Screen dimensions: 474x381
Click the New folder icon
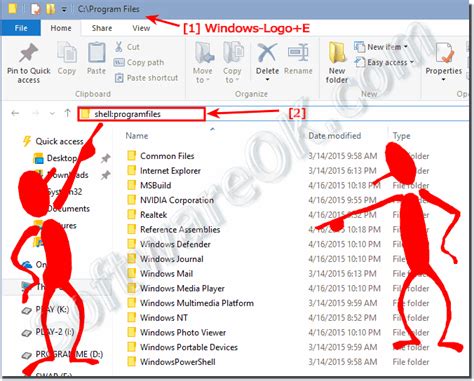pos(337,53)
